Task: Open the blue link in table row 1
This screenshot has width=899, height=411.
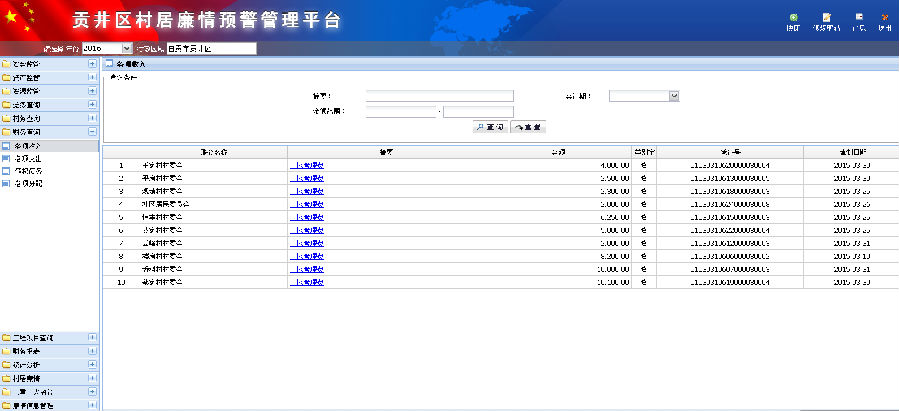Action: [x=306, y=164]
